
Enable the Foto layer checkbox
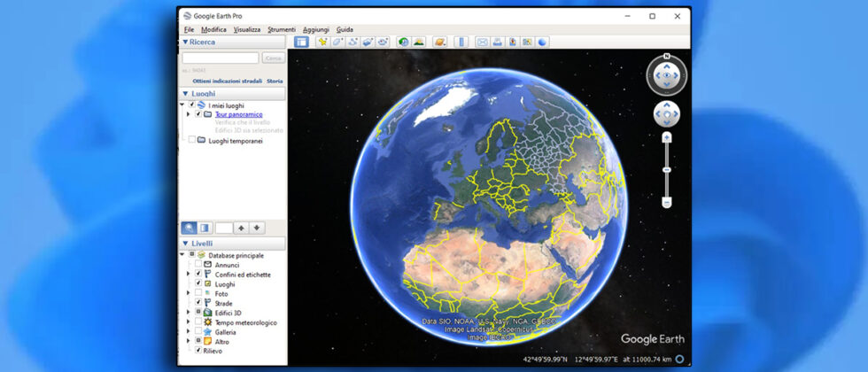pos(198,293)
